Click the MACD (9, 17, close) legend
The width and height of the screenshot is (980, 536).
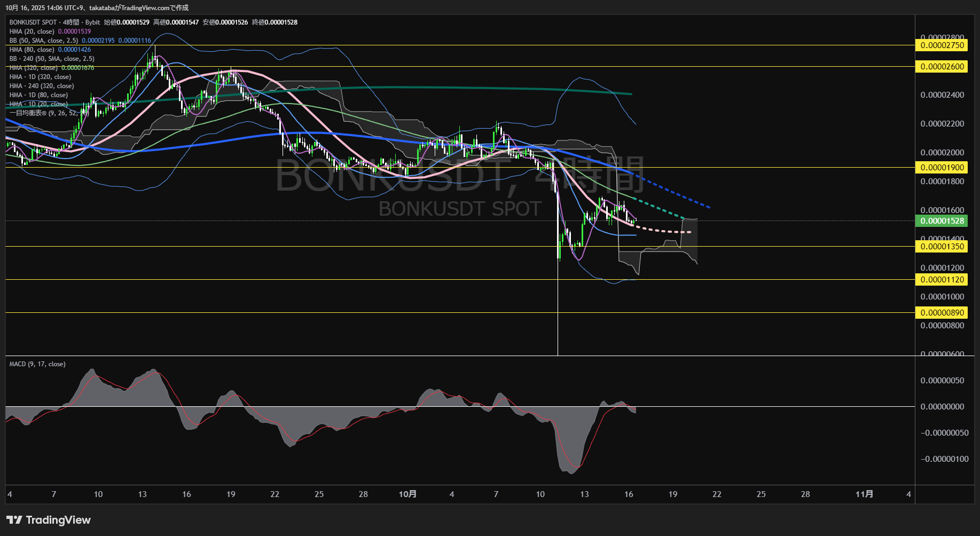click(x=37, y=364)
